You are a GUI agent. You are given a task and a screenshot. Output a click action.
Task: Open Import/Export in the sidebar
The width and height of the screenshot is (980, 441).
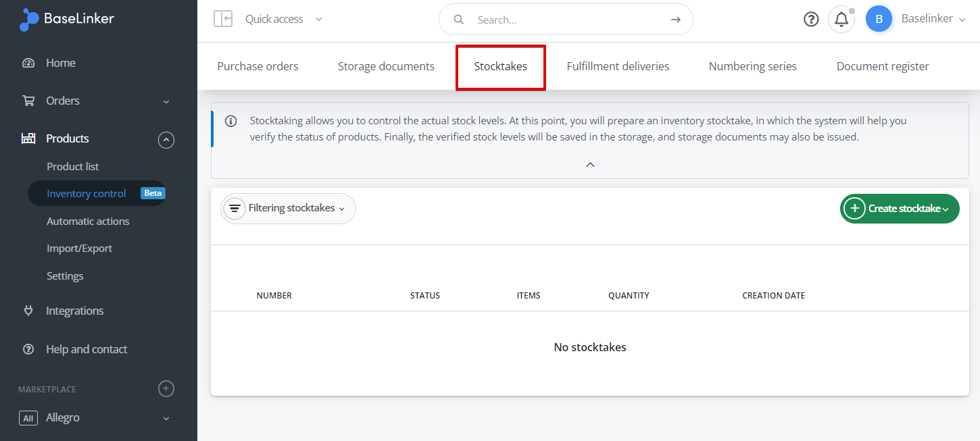click(79, 249)
